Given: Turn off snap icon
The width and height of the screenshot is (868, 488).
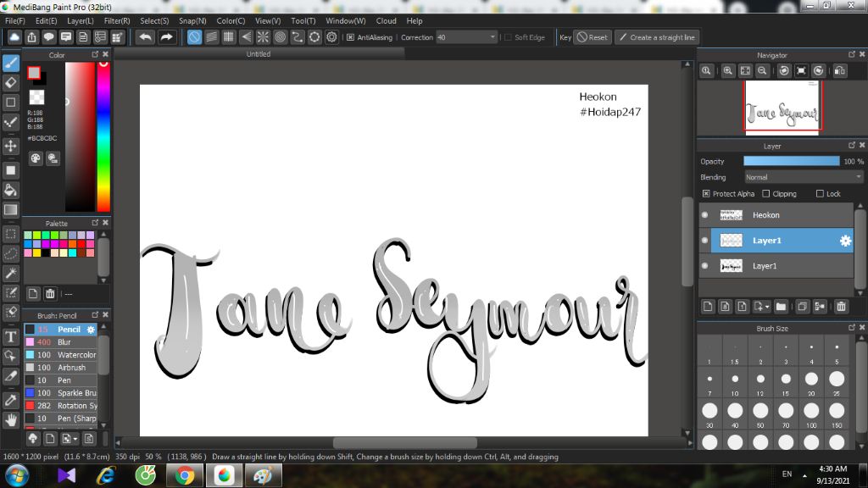Looking at the screenshot, I should pos(194,37).
